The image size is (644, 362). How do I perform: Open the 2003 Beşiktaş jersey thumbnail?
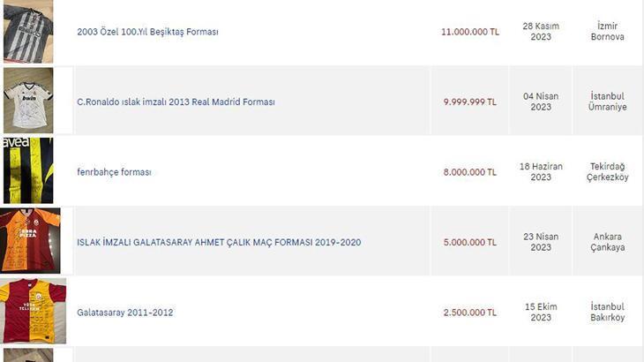point(27,31)
